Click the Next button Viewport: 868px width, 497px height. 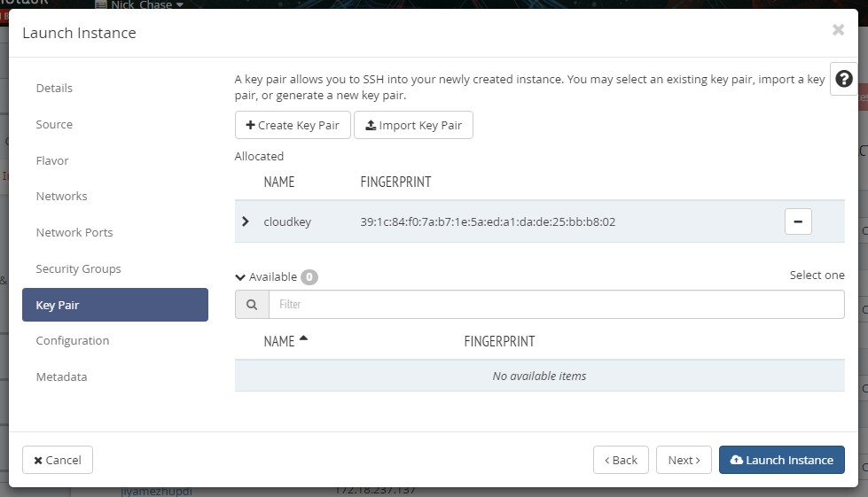(684, 460)
